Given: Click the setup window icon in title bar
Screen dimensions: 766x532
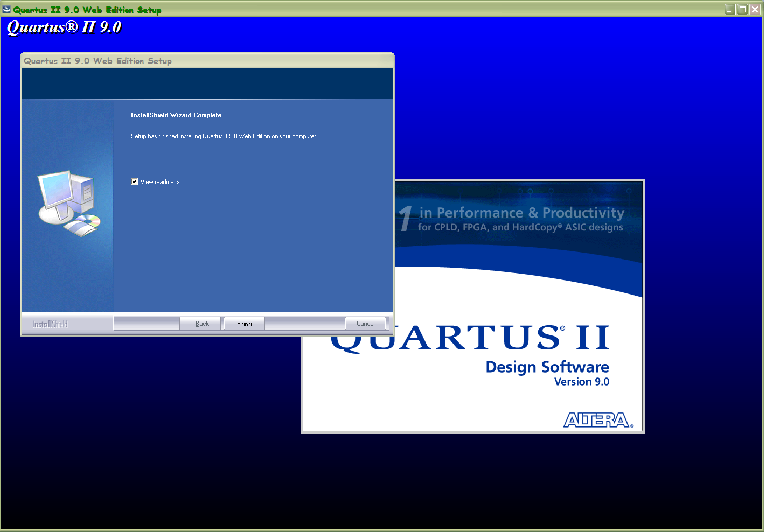Looking at the screenshot, I should [6, 10].
